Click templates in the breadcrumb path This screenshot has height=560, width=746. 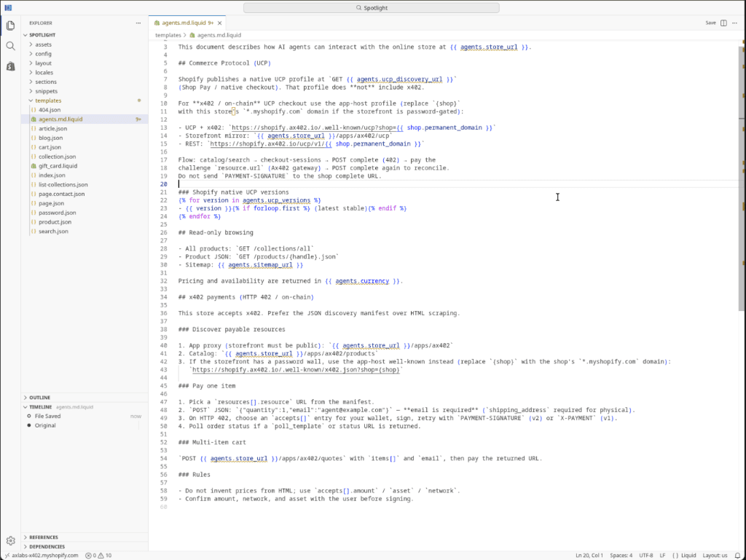click(168, 35)
